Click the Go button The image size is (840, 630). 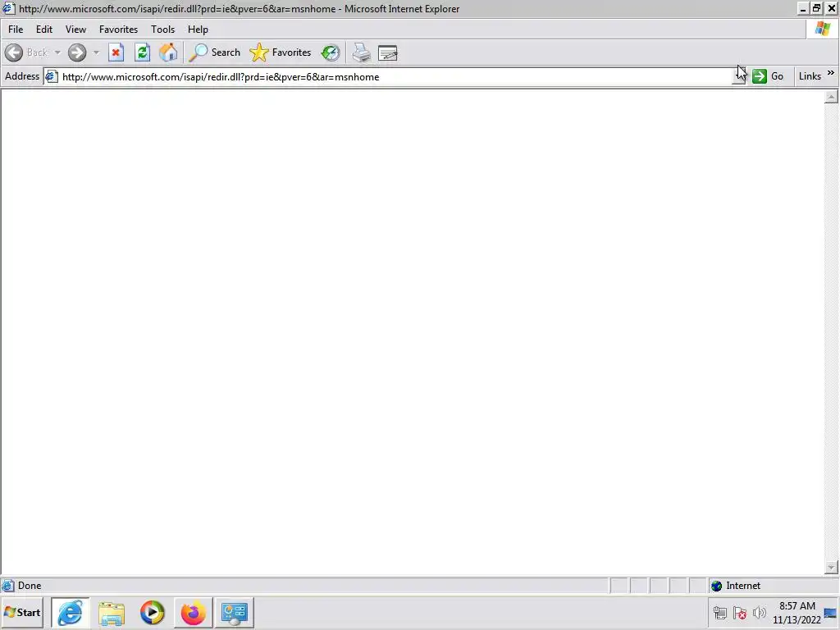tap(768, 76)
